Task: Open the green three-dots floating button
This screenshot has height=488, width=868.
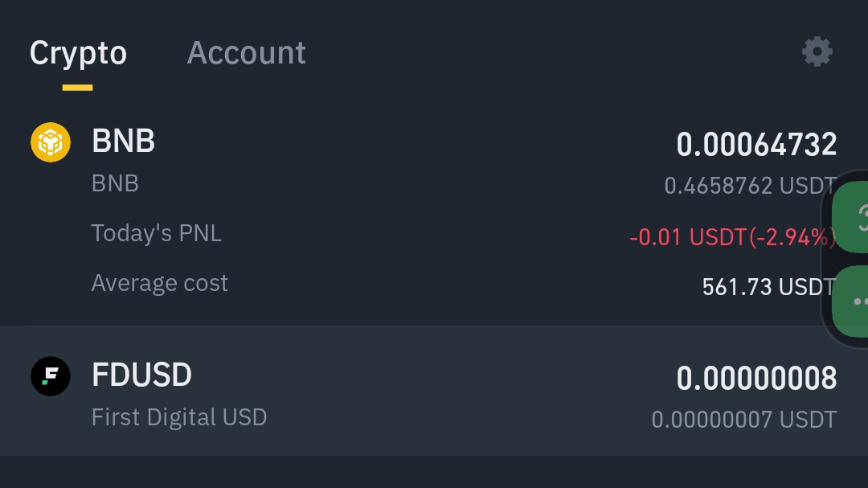Action: tap(852, 301)
